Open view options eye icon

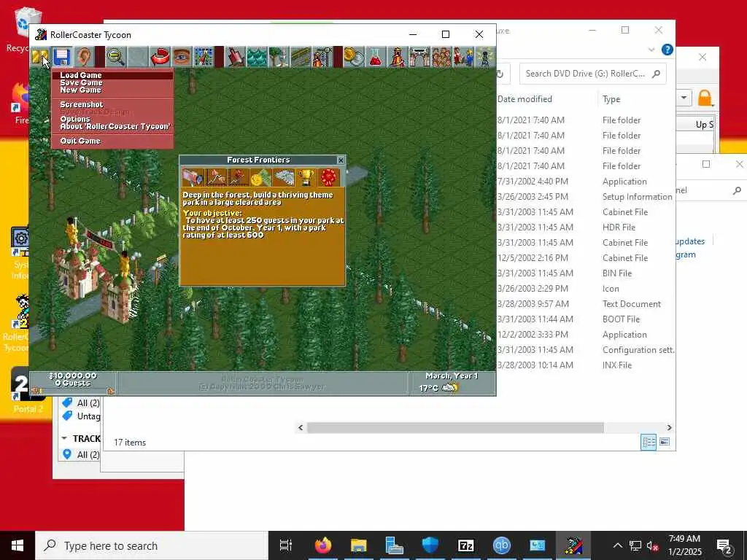182,57
